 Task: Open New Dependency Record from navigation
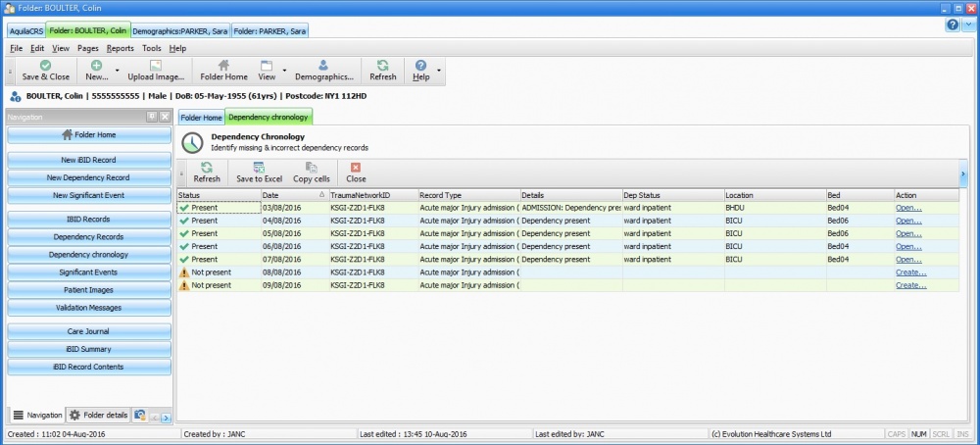click(x=89, y=177)
